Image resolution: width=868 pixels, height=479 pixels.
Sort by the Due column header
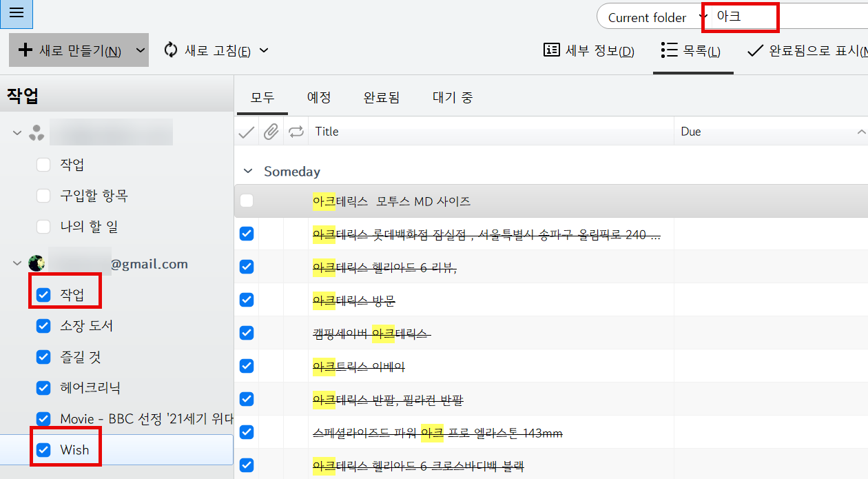(x=771, y=132)
